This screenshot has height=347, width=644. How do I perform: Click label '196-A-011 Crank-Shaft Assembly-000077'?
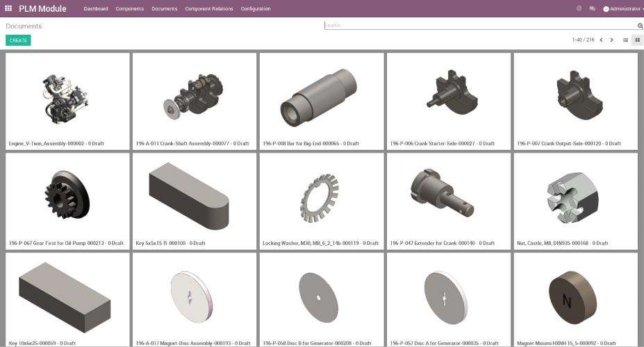(x=183, y=144)
